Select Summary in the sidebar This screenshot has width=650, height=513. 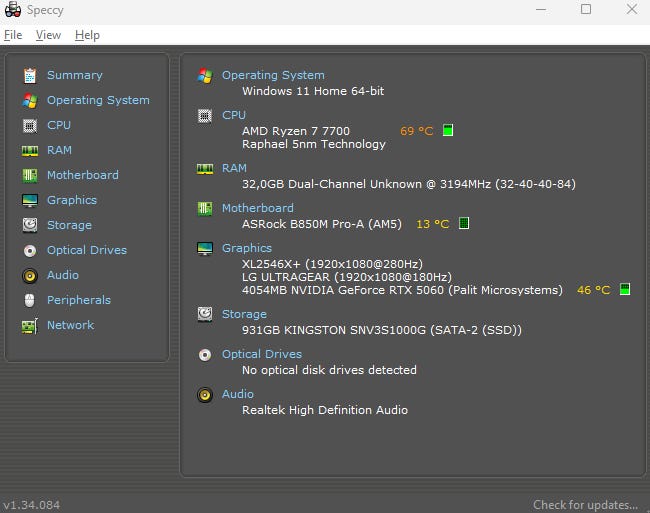tap(75, 75)
